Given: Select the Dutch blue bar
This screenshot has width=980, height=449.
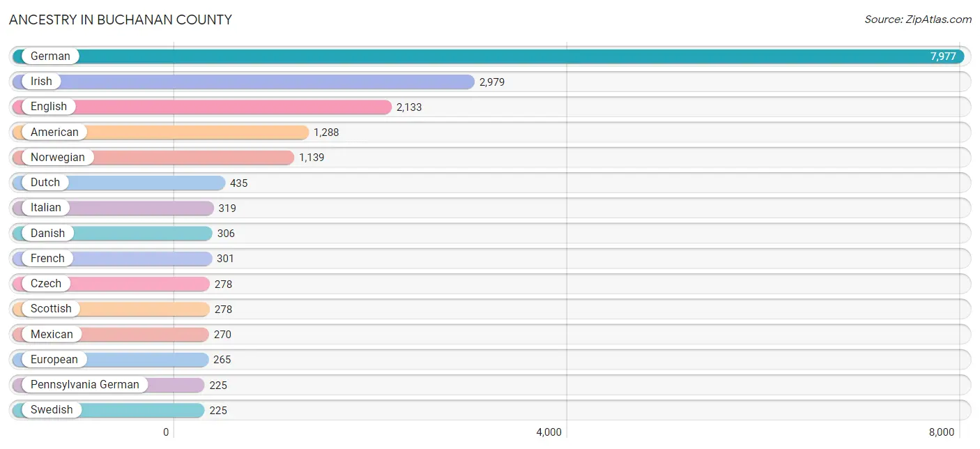Looking at the screenshot, I should point(119,183).
